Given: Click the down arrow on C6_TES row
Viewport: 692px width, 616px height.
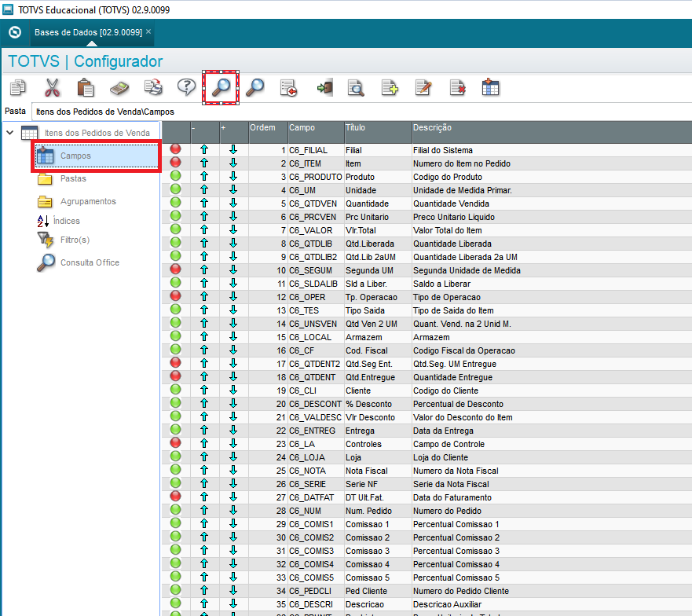Looking at the screenshot, I should tap(233, 310).
